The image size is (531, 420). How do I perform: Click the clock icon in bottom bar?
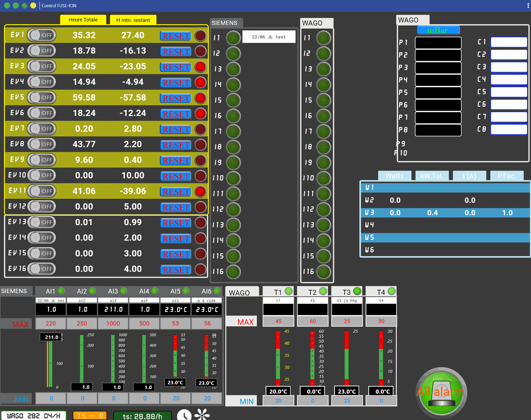(x=184, y=415)
